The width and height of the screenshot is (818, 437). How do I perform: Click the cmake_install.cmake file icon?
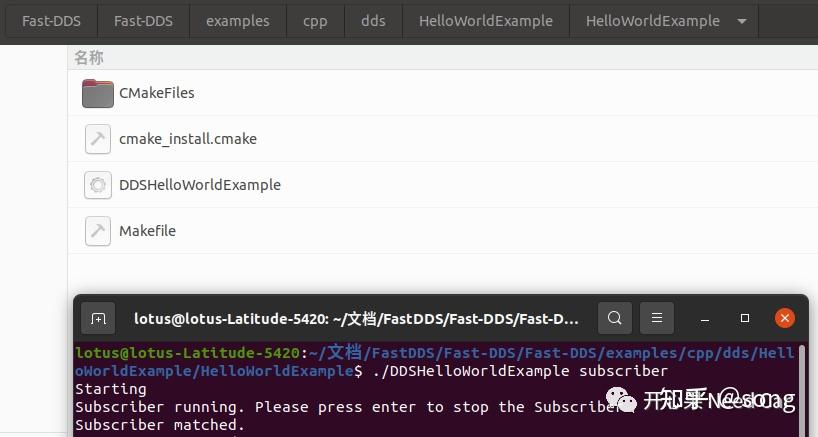(x=97, y=139)
